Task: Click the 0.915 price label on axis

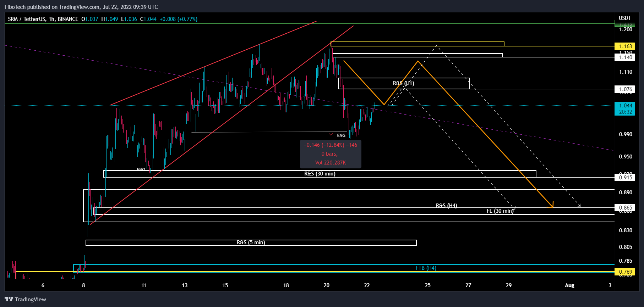Action: [x=625, y=178]
